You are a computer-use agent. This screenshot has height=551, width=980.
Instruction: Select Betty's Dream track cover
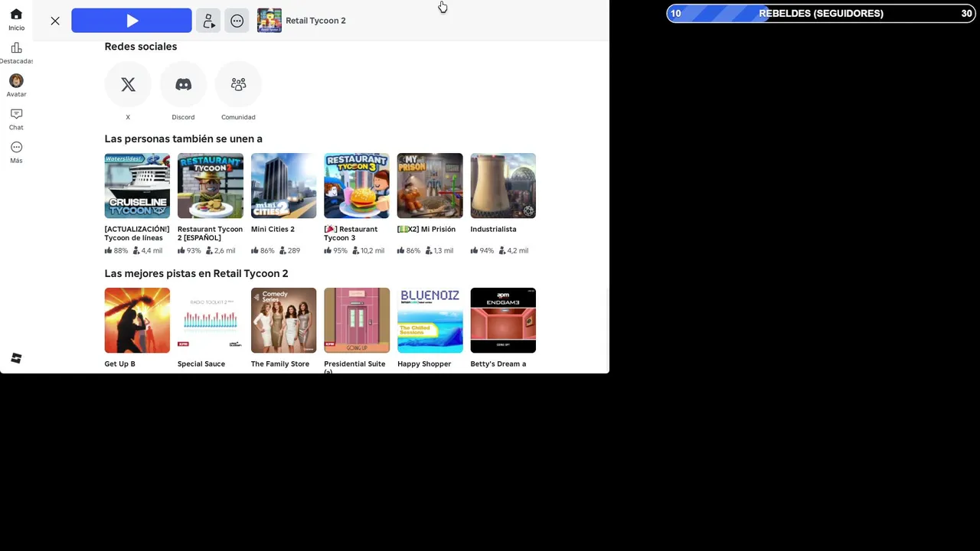[x=503, y=321]
